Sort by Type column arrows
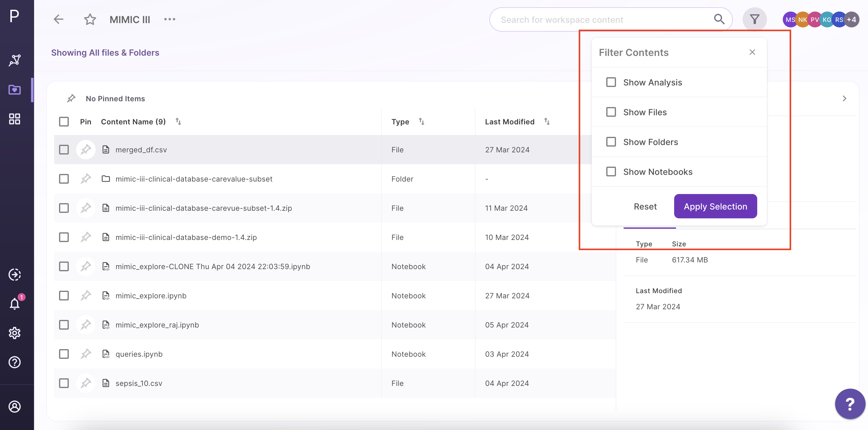Image resolution: width=868 pixels, height=430 pixels. (x=421, y=121)
